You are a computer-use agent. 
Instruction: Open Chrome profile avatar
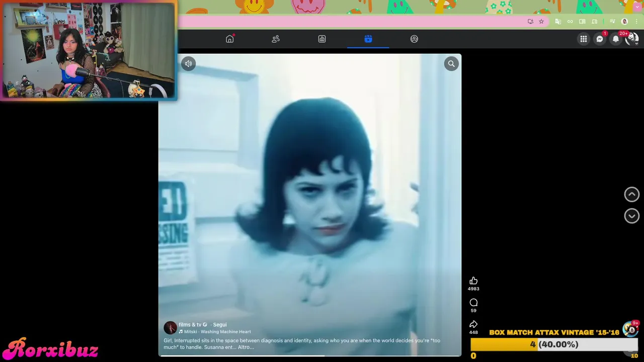pyautogui.click(x=625, y=22)
